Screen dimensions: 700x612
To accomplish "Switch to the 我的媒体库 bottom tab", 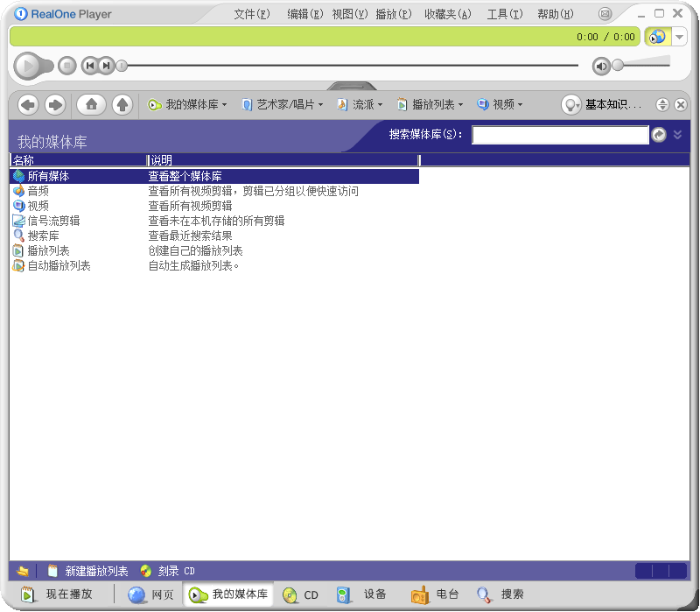I will (228, 594).
